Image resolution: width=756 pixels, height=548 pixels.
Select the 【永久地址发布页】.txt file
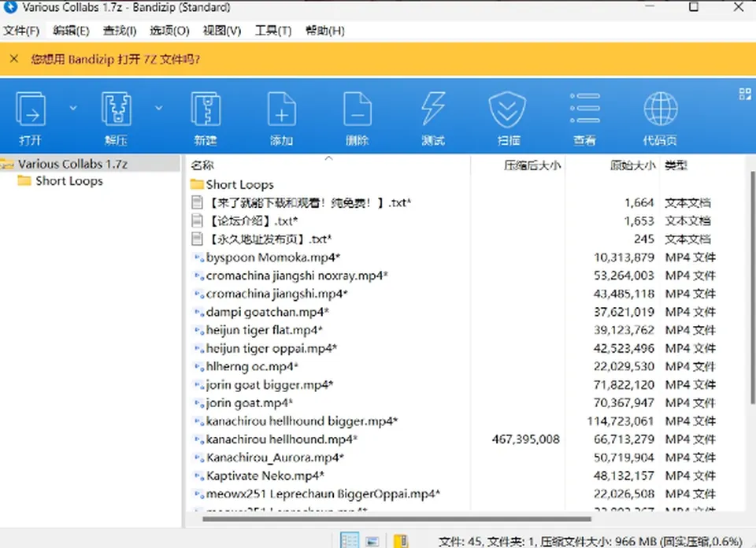[x=269, y=239]
